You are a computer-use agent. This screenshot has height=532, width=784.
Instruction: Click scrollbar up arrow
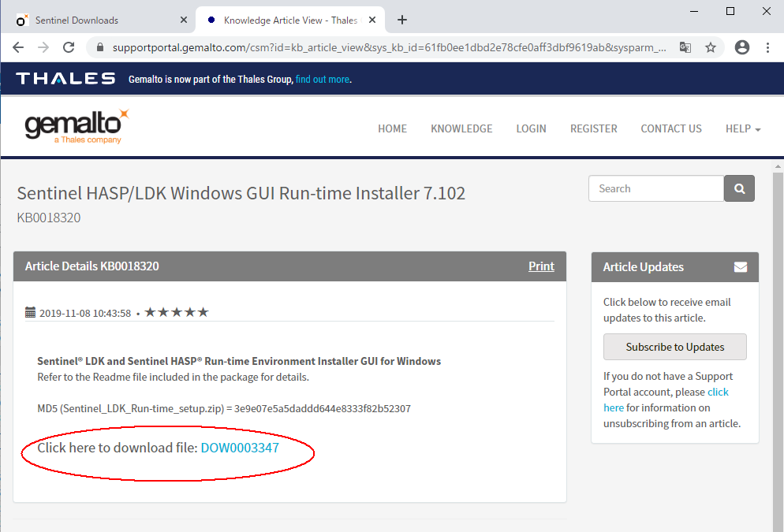778,166
